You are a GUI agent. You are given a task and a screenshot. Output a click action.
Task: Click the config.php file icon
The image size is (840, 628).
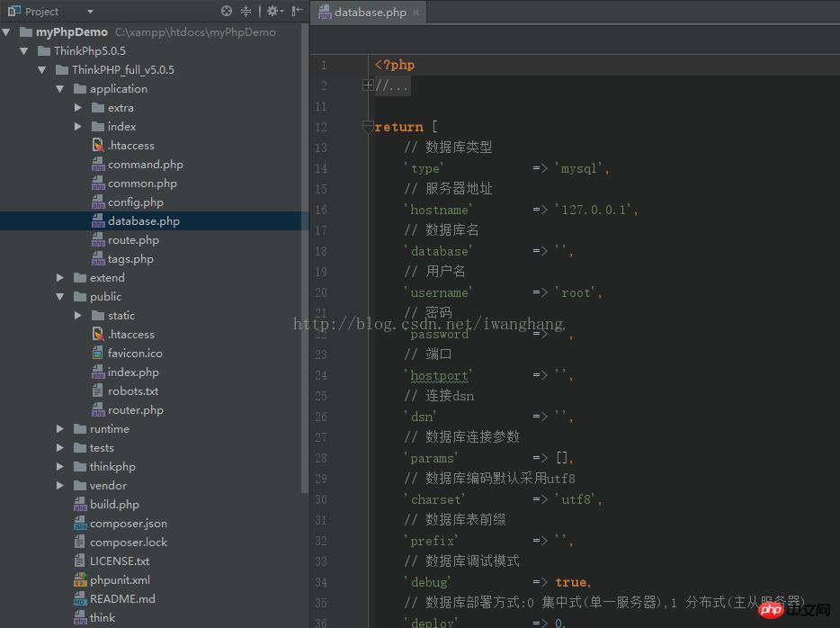[x=98, y=202]
